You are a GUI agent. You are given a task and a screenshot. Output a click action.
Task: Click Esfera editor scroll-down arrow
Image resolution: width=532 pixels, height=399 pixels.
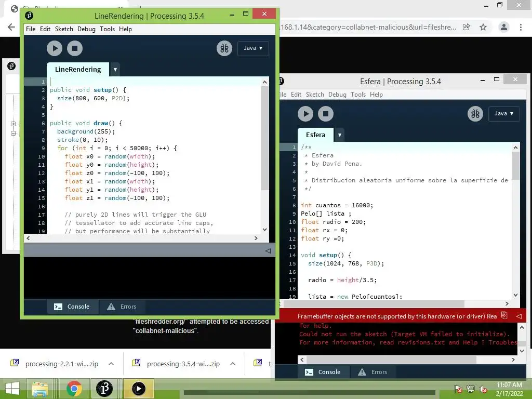pyautogui.click(x=515, y=295)
